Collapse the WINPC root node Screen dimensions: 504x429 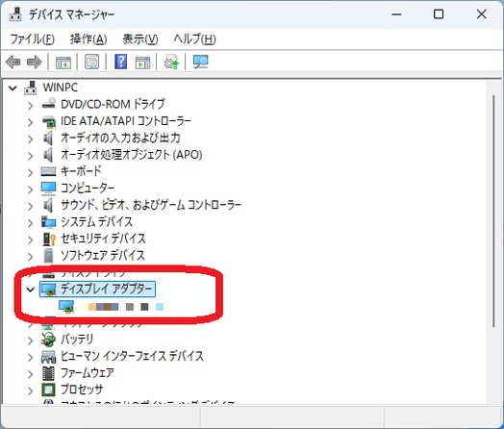click(13, 88)
